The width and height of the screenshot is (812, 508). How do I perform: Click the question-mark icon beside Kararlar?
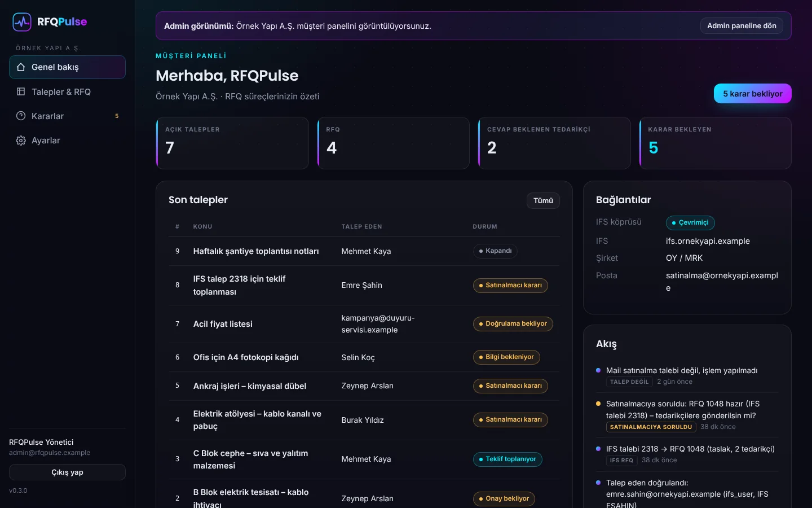(x=21, y=116)
